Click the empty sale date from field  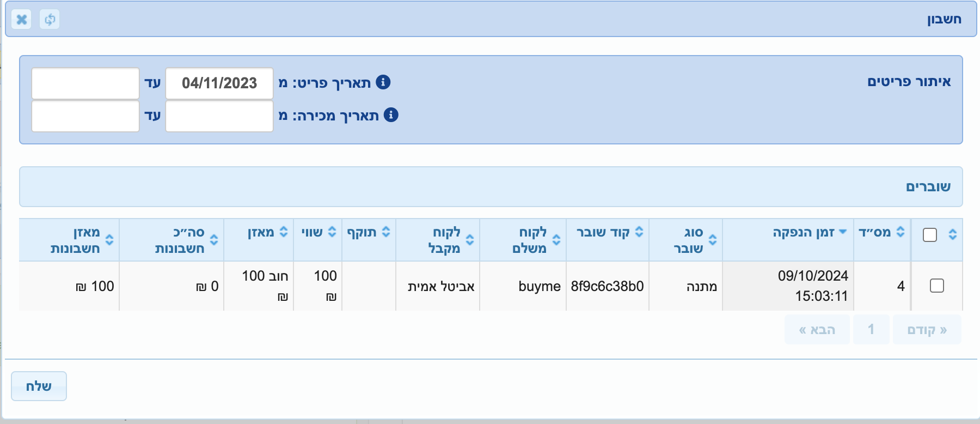[x=219, y=116]
